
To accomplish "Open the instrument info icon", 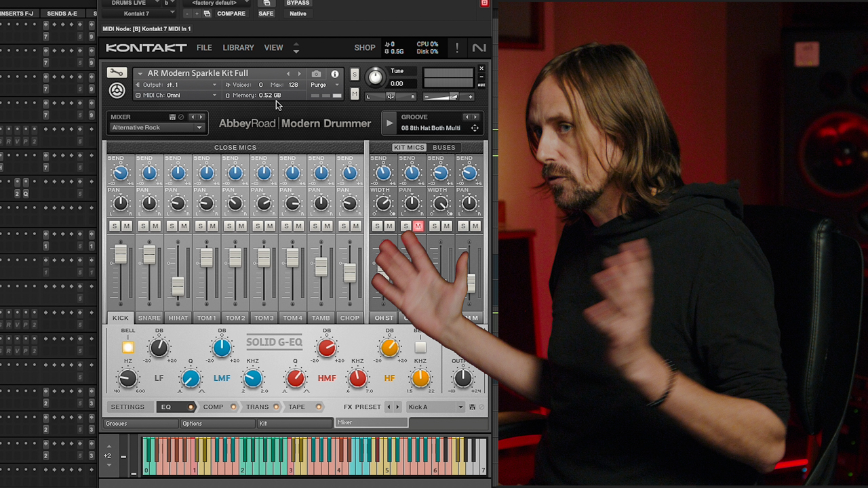I will (334, 74).
